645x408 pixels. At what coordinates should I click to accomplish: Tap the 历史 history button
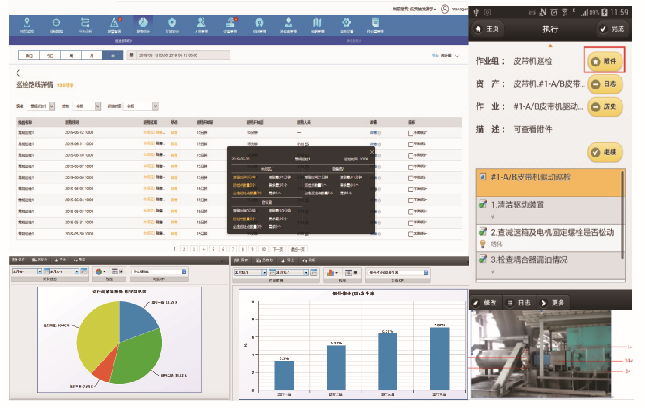point(605,106)
